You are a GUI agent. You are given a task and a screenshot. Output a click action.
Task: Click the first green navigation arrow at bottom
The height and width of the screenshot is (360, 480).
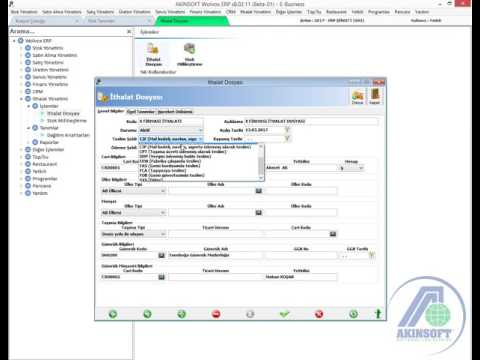(113, 314)
